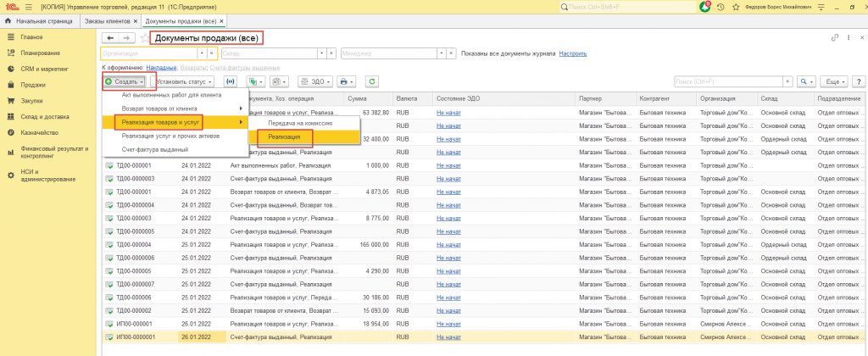
Task: Open Счета-фактуры выданные link
Action: point(245,68)
